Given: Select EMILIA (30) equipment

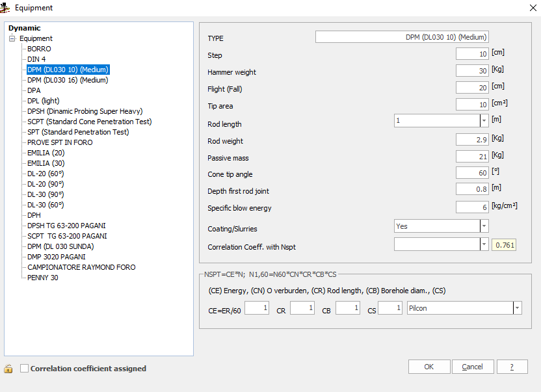Looking at the screenshot, I should coord(46,163).
